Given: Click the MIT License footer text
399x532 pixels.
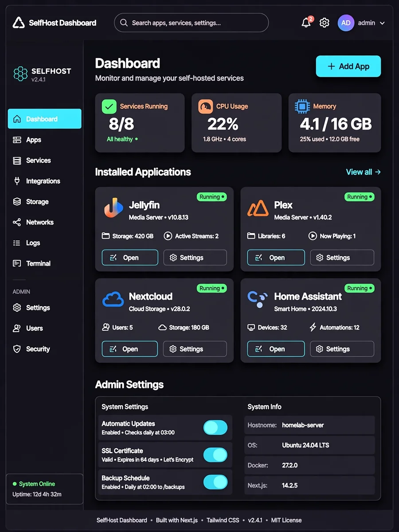Looking at the screenshot, I should 286,520.
